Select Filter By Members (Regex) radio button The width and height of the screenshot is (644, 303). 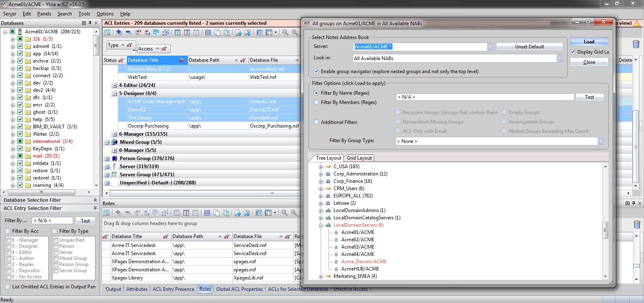pyautogui.click(x=316, y=102)
